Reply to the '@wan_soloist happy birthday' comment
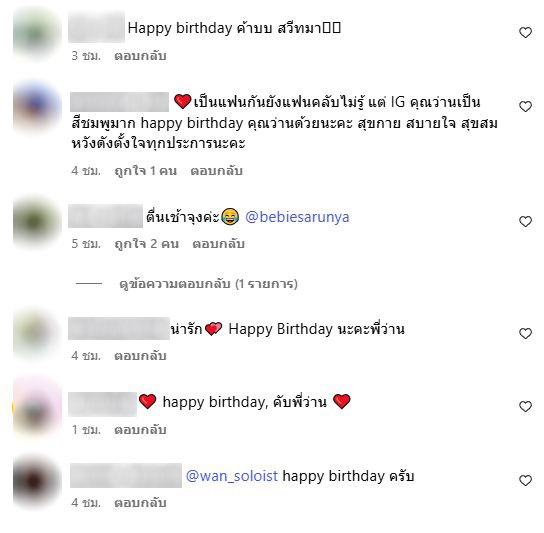544x533 pixels. coord(140,503)
